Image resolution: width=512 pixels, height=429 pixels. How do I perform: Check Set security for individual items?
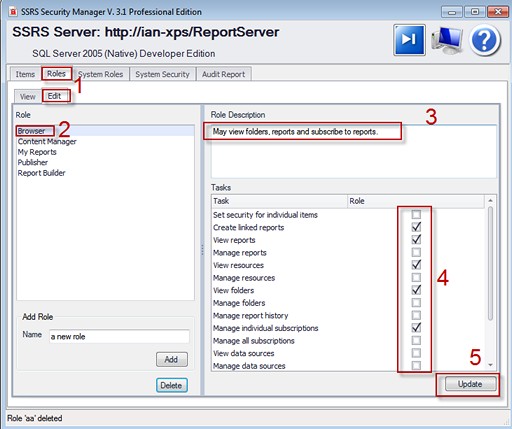[x=416, y=214]
